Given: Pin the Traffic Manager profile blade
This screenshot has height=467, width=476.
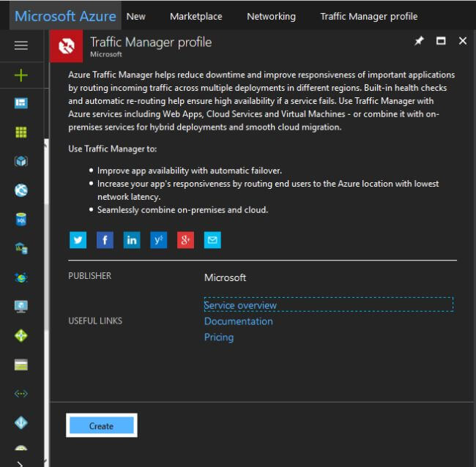Looking at the screenshot, I should click(419, 42).
